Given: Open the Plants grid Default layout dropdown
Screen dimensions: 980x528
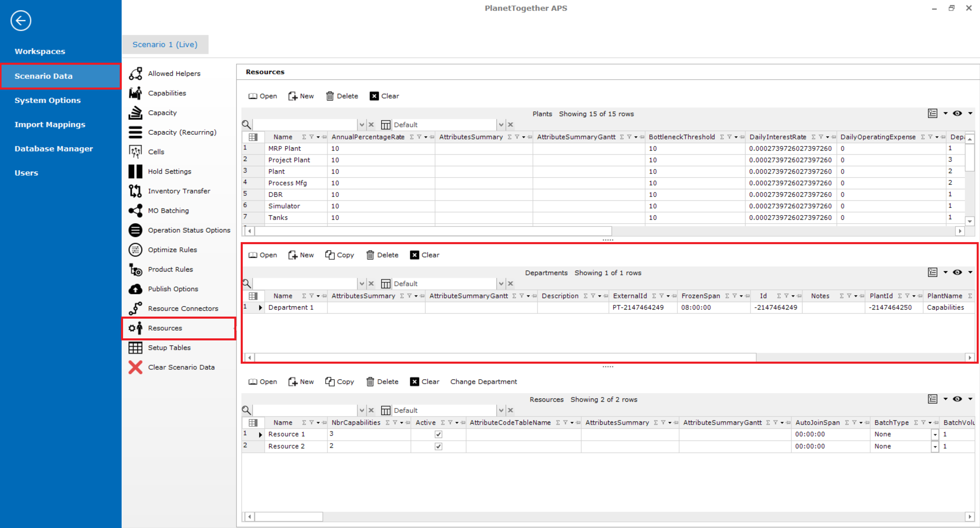Looking at the screenshot, I should (x=501, y=125).
